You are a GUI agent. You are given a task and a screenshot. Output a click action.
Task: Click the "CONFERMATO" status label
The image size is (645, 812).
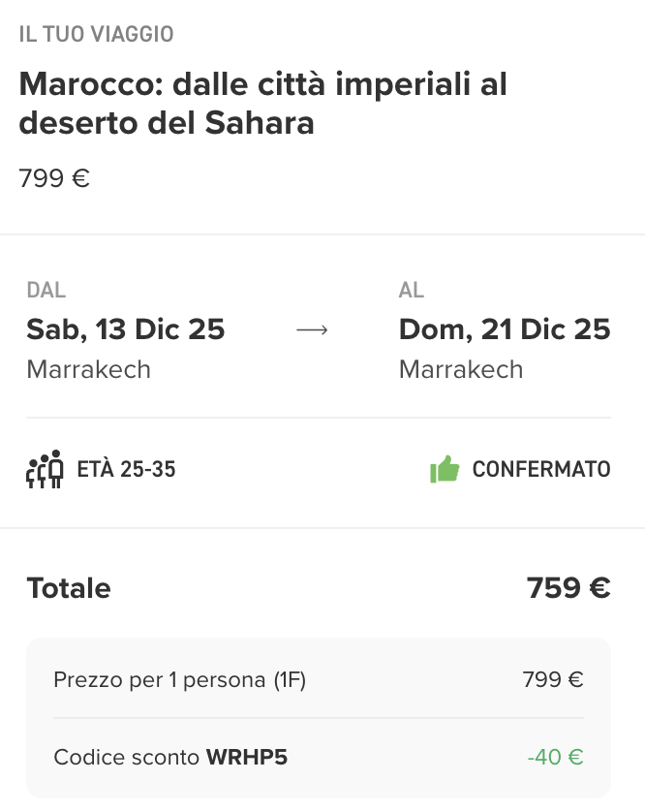pos(541,470)
